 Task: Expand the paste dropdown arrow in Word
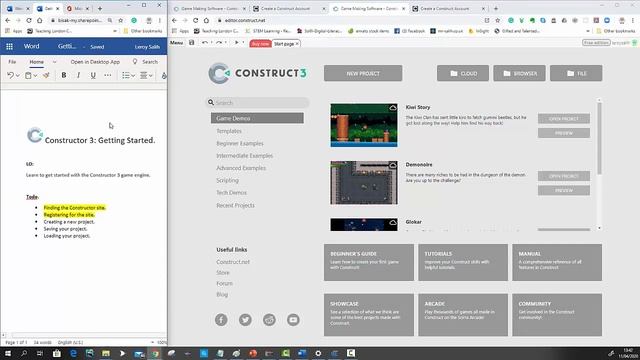(x=35, y=76)
